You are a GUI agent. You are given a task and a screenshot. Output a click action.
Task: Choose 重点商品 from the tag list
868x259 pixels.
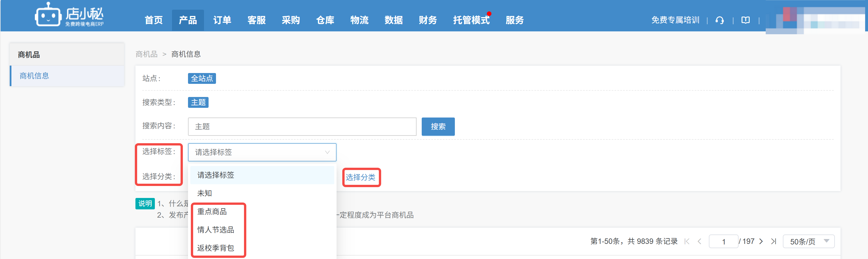pyautogui.click(x=212, y=212)
